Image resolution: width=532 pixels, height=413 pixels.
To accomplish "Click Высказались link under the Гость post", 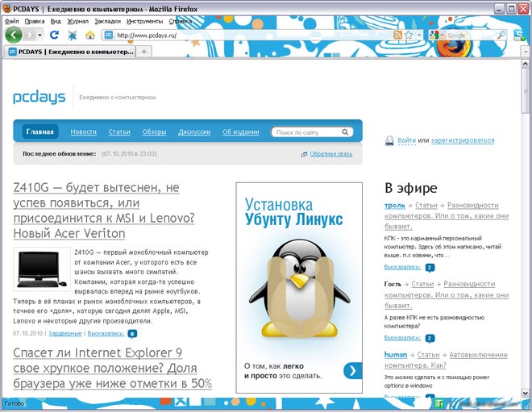I will (402, 338).
